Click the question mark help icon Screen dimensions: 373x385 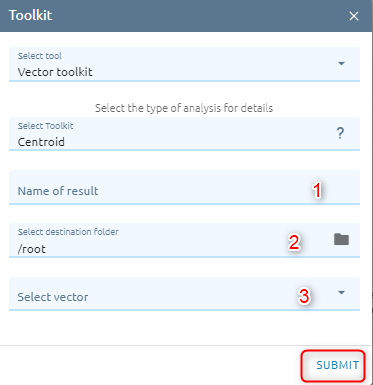tap(340, 133)
